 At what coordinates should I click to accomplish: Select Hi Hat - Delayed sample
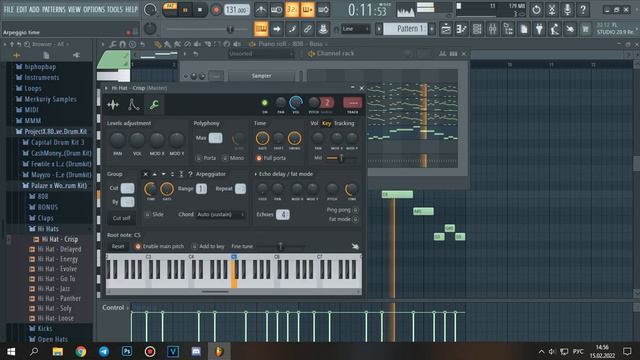55,249
